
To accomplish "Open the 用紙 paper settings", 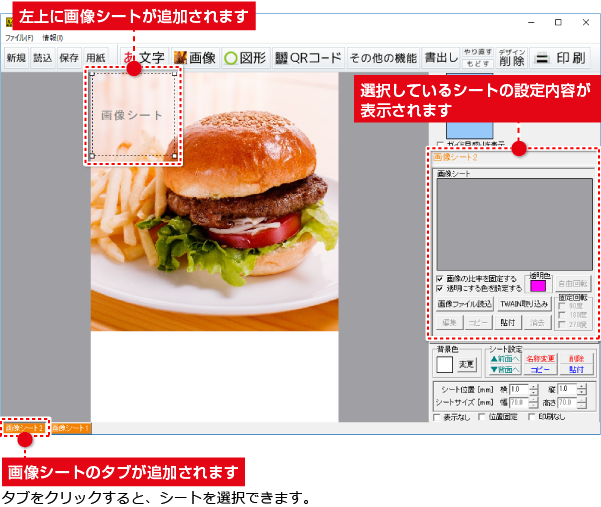I will pos(95,58).
